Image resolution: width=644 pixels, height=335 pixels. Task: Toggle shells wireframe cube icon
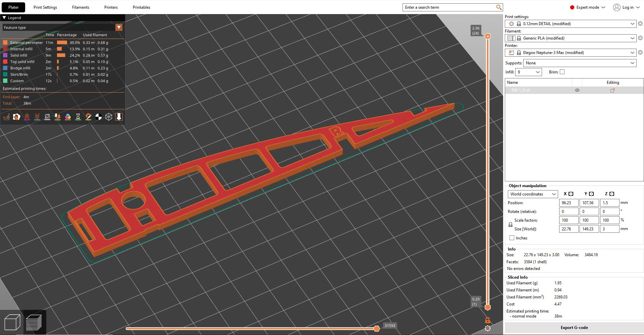pos(109,117)
